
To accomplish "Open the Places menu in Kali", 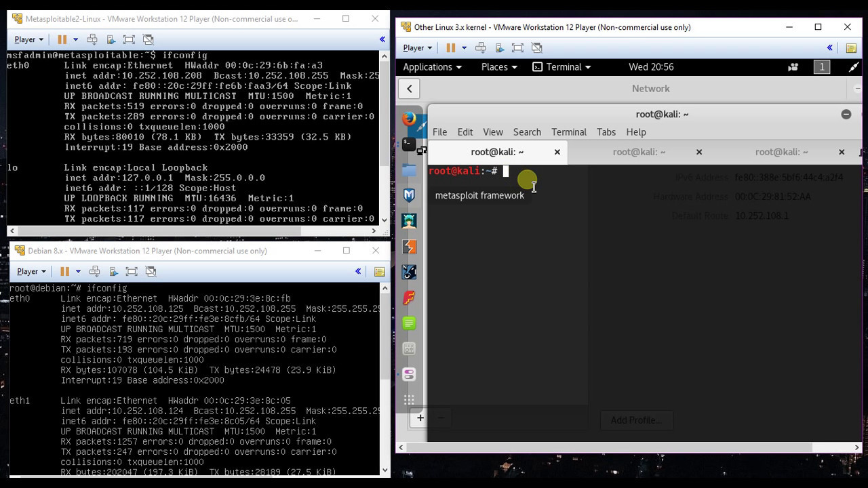I will [499, 67].
